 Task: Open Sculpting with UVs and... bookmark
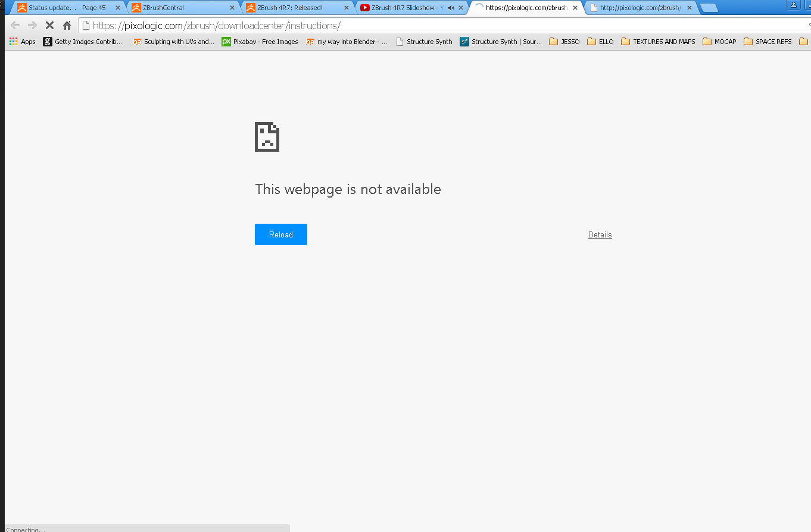(173, 42)
